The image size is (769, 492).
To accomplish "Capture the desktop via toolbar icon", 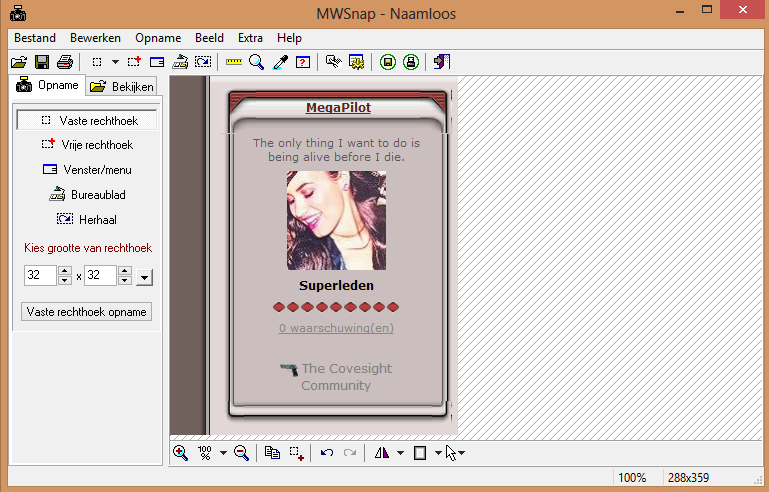I will (x=180, y=62).
